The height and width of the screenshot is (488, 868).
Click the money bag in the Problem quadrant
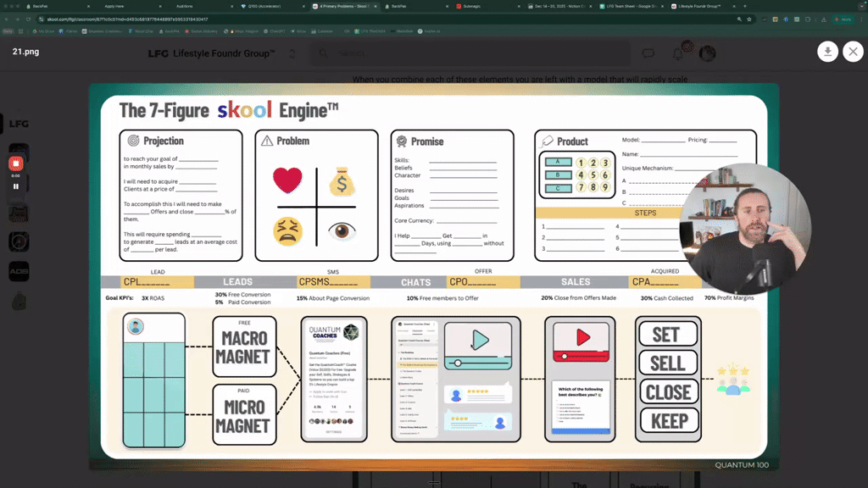click(x=342, y=182)
